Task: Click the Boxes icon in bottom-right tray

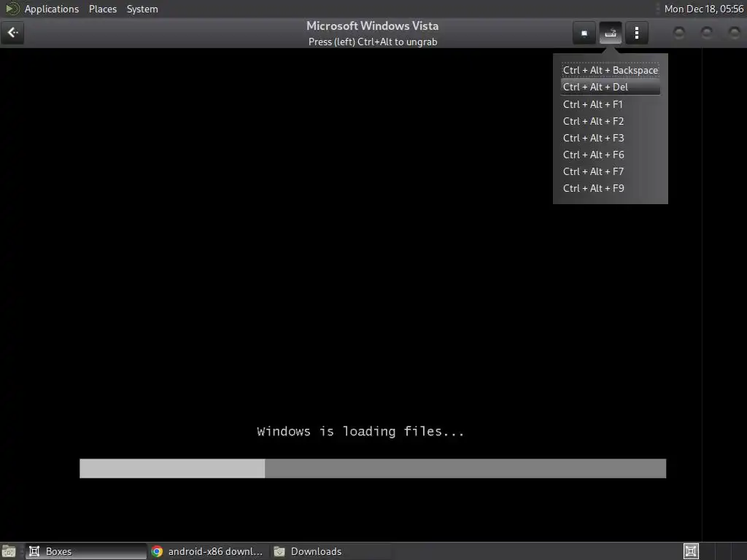Action: (x=691, y=551)
